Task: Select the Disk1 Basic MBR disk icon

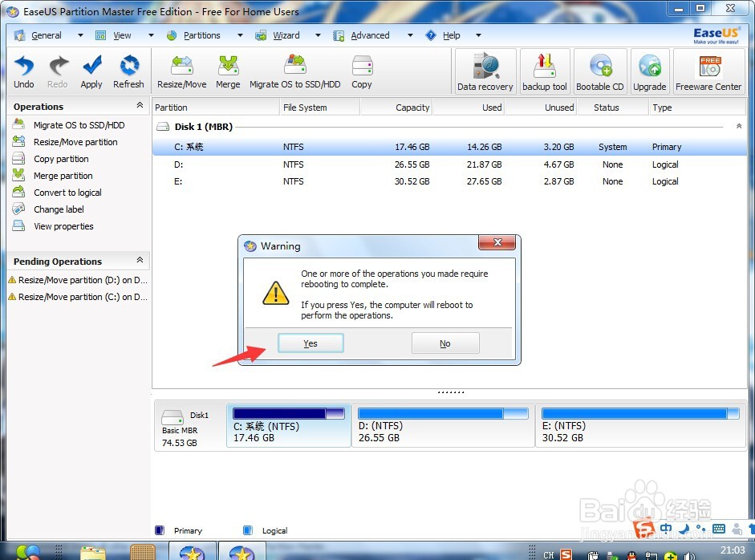Action: pos(173,416)
